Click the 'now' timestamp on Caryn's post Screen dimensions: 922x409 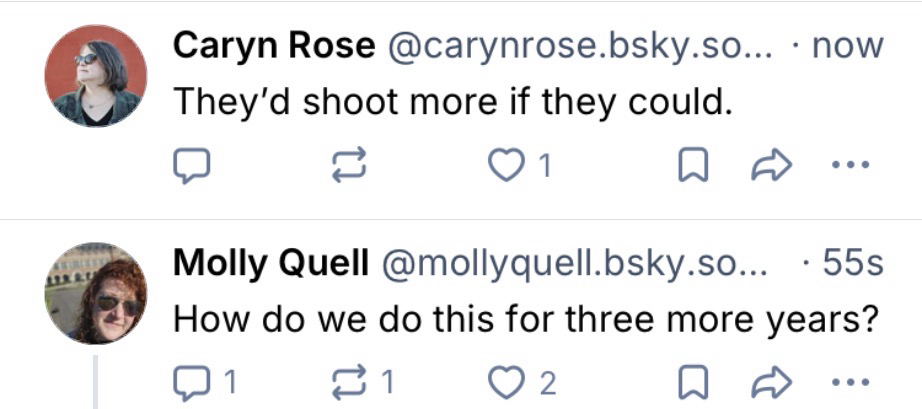pyautogui.click(x=851, y=45)
